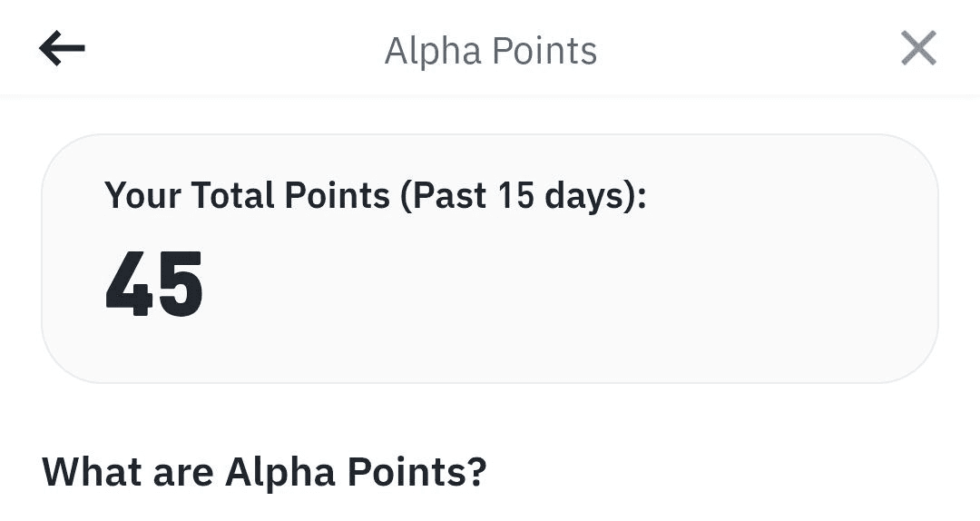This screenshot has height=521, width=980.
Task: Click the word Points in header title
Action: click(x=544, y=52)
